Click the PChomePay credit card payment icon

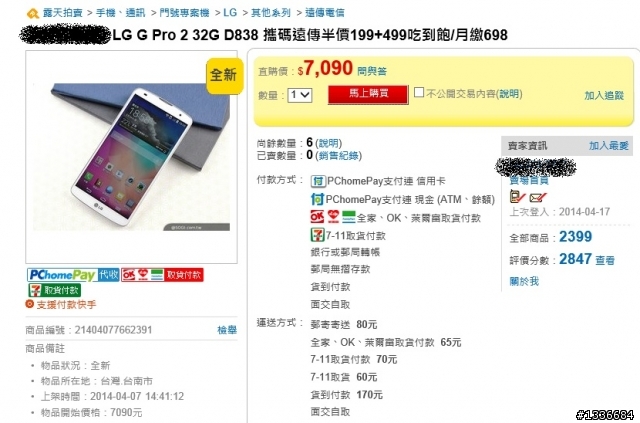tap(318, 181)
